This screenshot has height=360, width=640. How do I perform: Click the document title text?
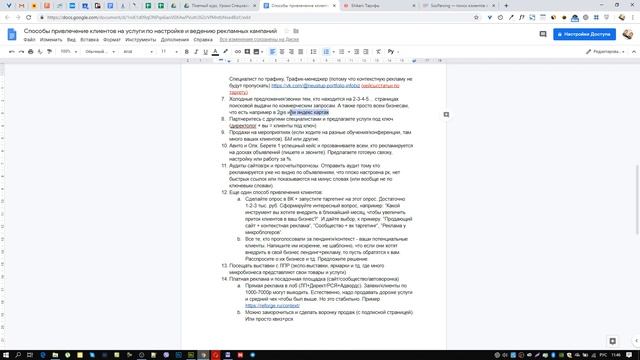150,31
